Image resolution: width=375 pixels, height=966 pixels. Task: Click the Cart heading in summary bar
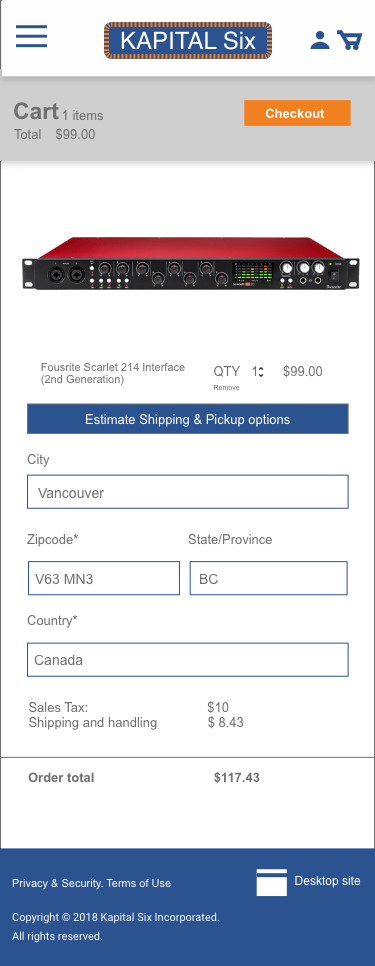pos(36,112)
